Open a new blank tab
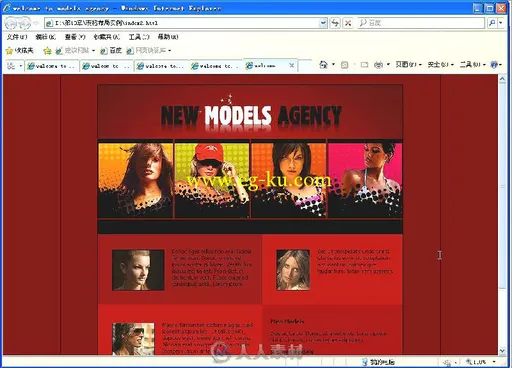The width and height of the screenshot is (512, 368). click(305, 66)
